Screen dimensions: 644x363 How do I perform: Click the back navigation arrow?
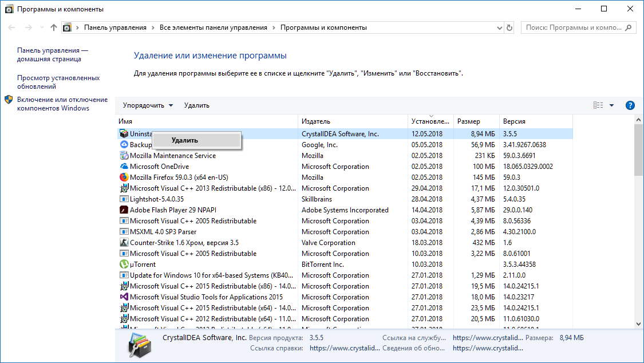[x=11, y=27]
